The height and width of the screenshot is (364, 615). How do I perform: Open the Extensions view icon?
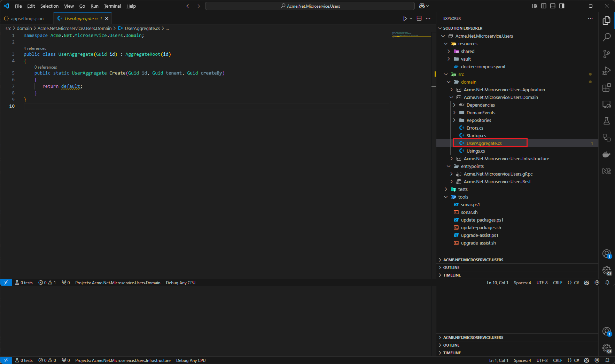coord(606,87)
